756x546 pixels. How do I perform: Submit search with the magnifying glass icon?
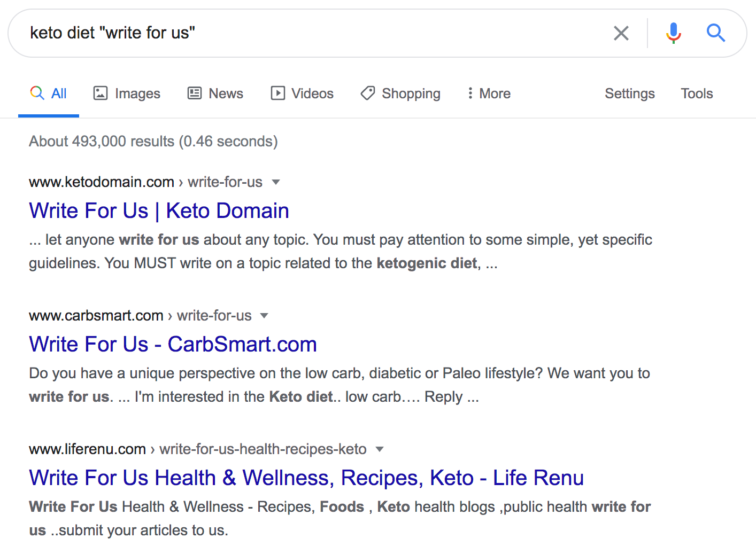(715, 33)
